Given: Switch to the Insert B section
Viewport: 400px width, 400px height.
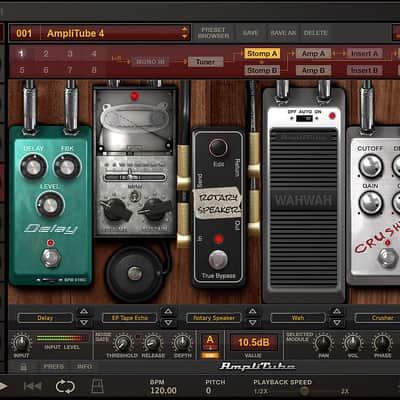Looking at the screenshot, I should (365, 70).
